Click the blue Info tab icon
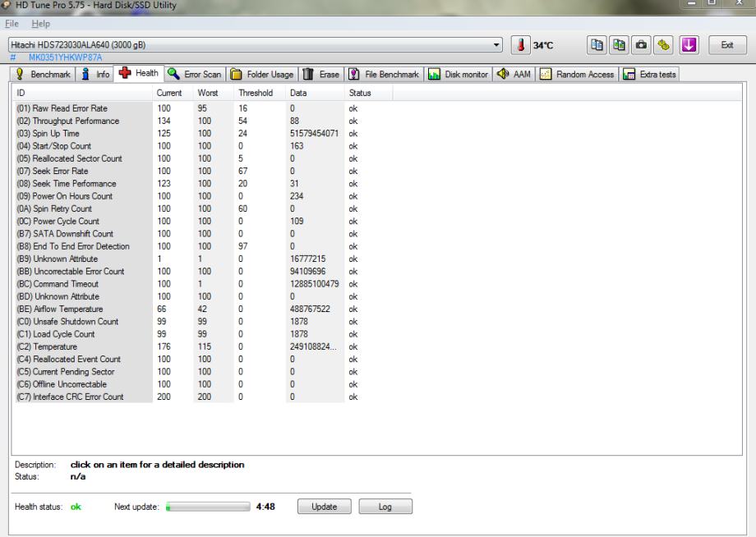756x537 pixels. (85, 74)
